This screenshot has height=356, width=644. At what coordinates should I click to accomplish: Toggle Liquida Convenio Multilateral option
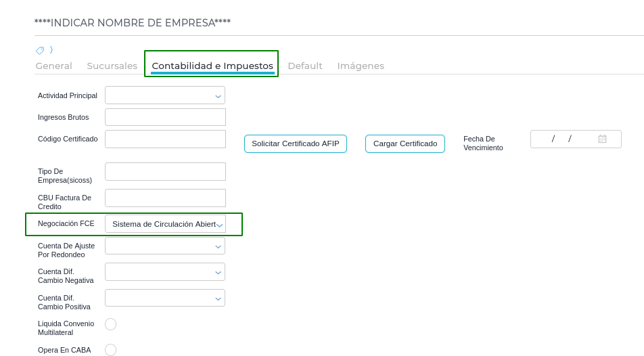click(x=111, y=324)
